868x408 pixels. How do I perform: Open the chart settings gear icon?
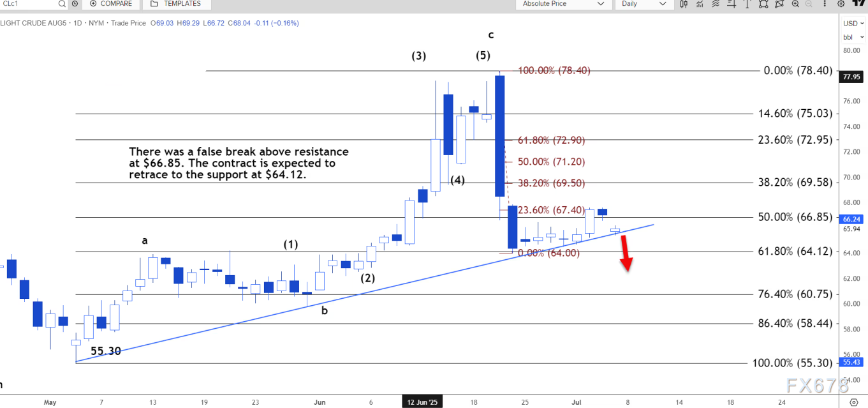coord(841,4)
